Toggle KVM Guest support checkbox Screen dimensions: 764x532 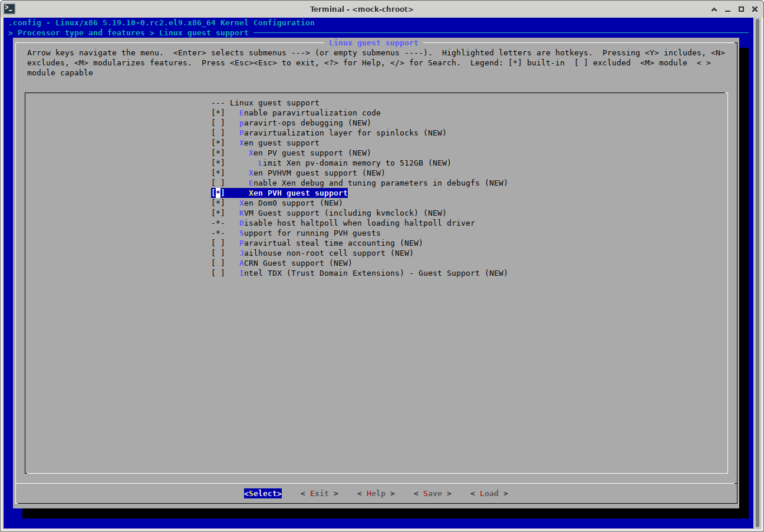tap(218, 213)
